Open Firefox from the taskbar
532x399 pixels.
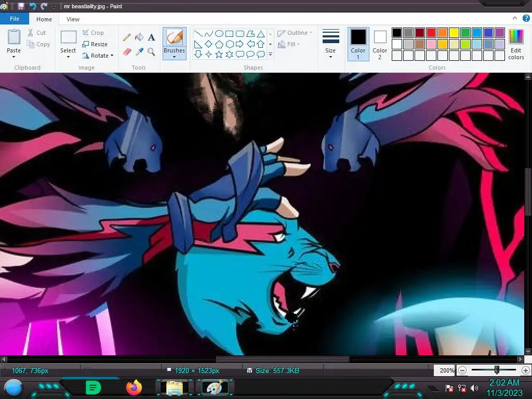(134, 388)
